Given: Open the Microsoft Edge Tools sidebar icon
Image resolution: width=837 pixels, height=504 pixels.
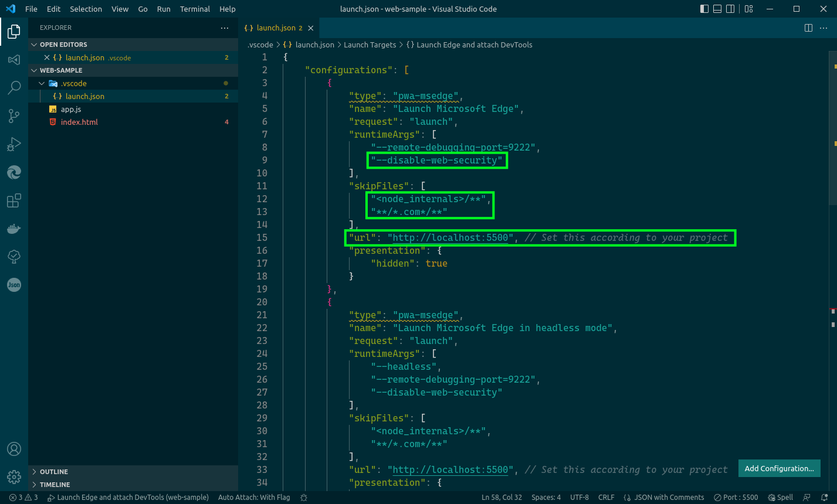Looking at the screenshot, I should click(x=13, y=172).
